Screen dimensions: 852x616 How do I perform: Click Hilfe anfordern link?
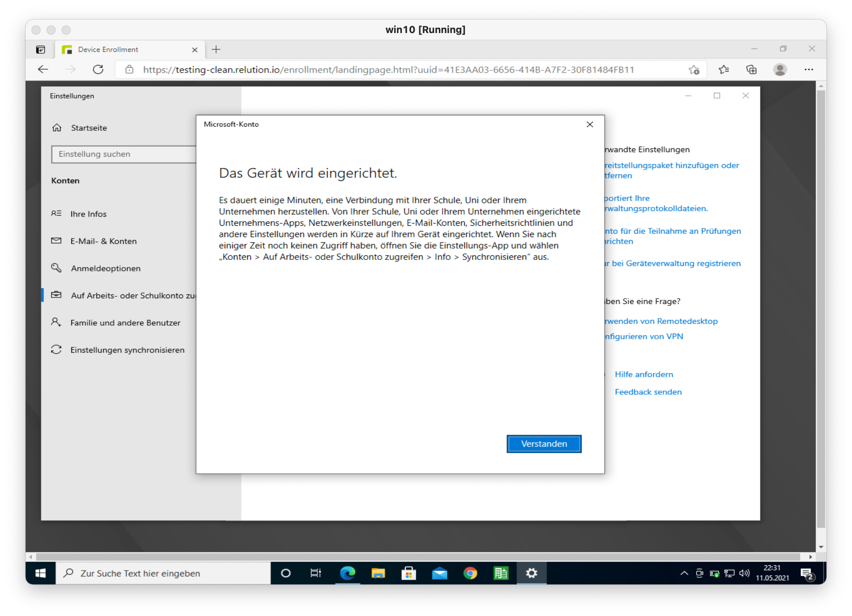pyautogui.click(x=644, y=374)
